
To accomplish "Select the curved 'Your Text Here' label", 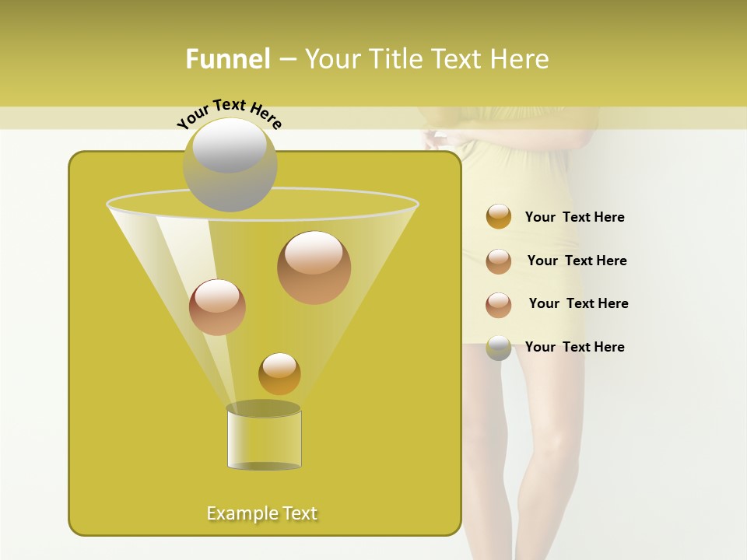I will tap(229, 113).
